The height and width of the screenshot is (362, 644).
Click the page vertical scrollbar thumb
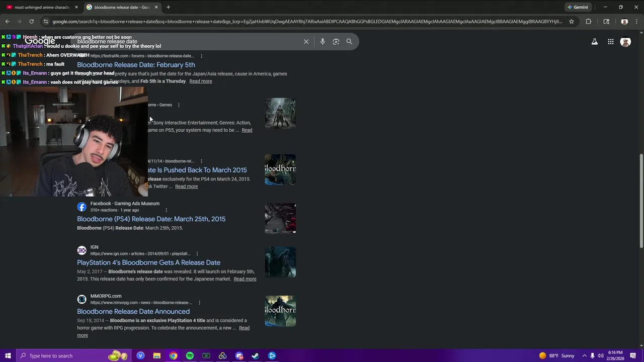point(641,200)
